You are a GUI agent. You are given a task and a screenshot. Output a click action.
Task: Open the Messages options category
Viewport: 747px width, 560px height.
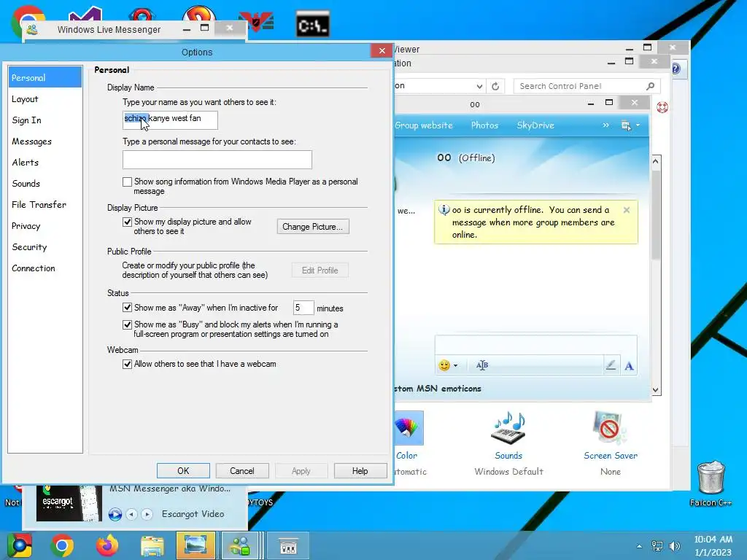[31, 141]
